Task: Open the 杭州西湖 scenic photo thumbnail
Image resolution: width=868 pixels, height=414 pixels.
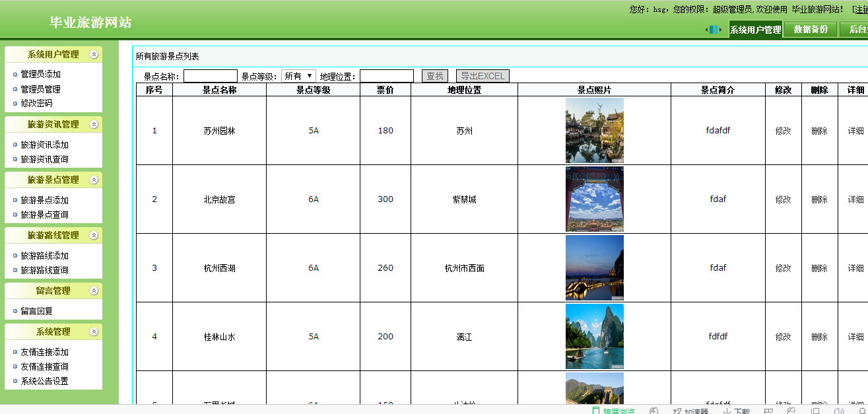Action: [595, 267]
